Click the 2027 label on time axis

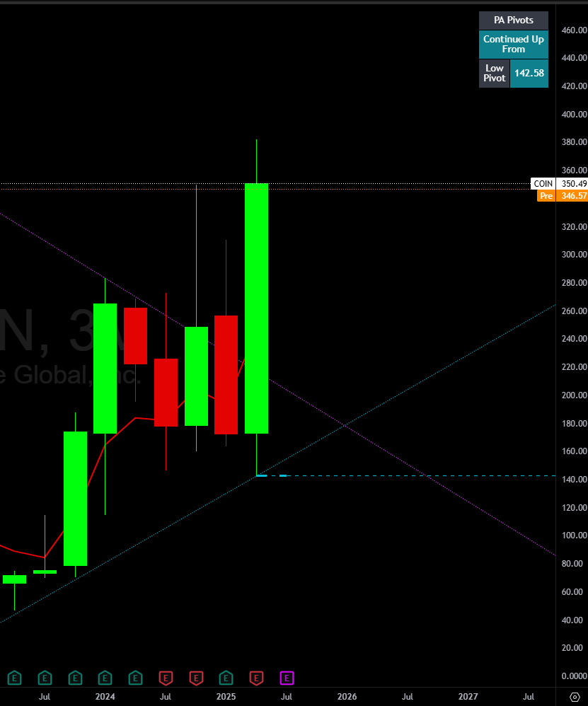[x=468, y=697]
